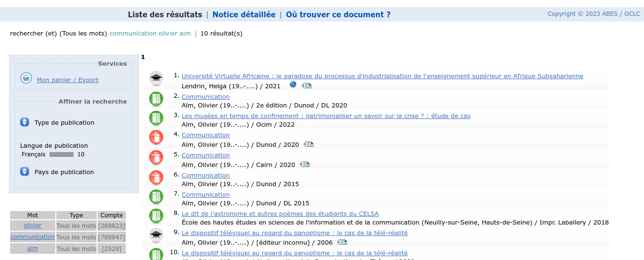
Task: Click the Français language count bar
Action: click(x=62, y=154)
